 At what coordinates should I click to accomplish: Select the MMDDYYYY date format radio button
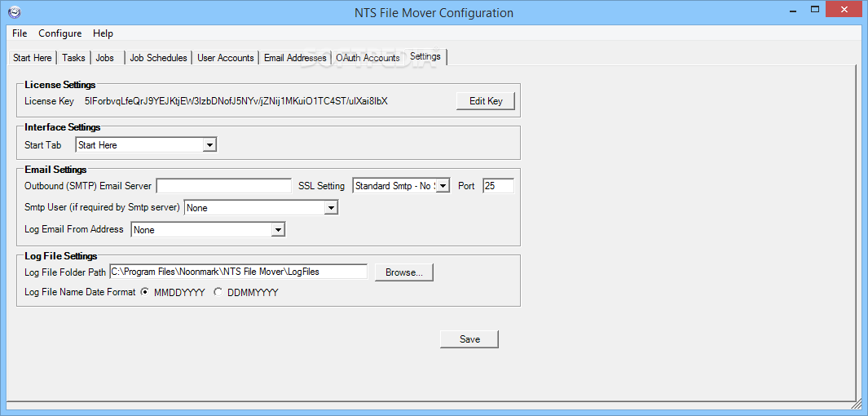click(x=145, y=292)
